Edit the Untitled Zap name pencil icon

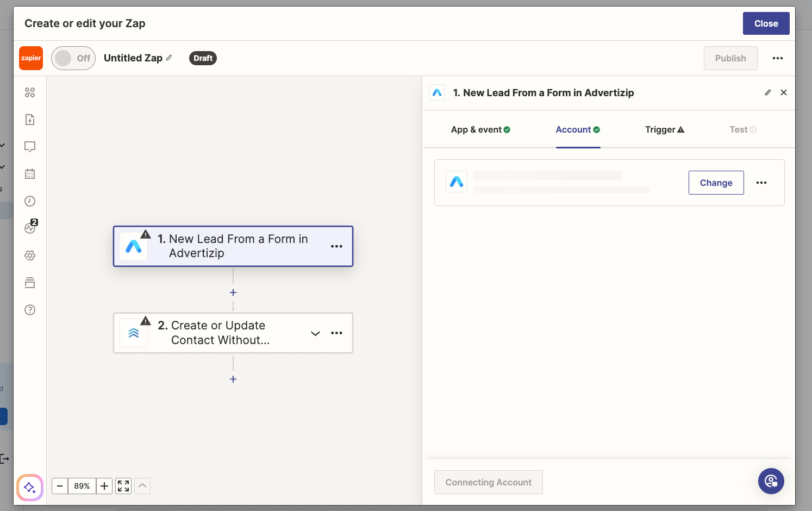pyautogui.click(x=169, y=58)
